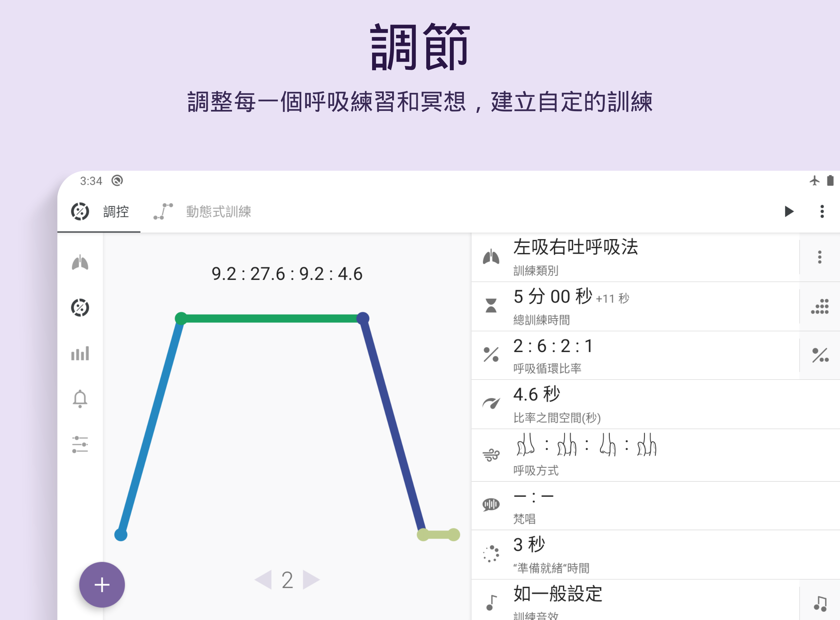
Task: Open the reminders bell icon
Action: click(80, 399)
